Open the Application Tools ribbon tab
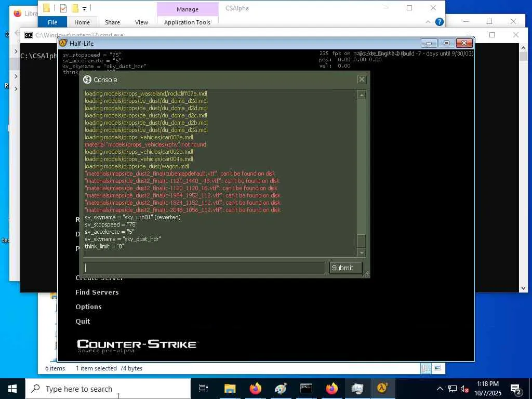 187,22
